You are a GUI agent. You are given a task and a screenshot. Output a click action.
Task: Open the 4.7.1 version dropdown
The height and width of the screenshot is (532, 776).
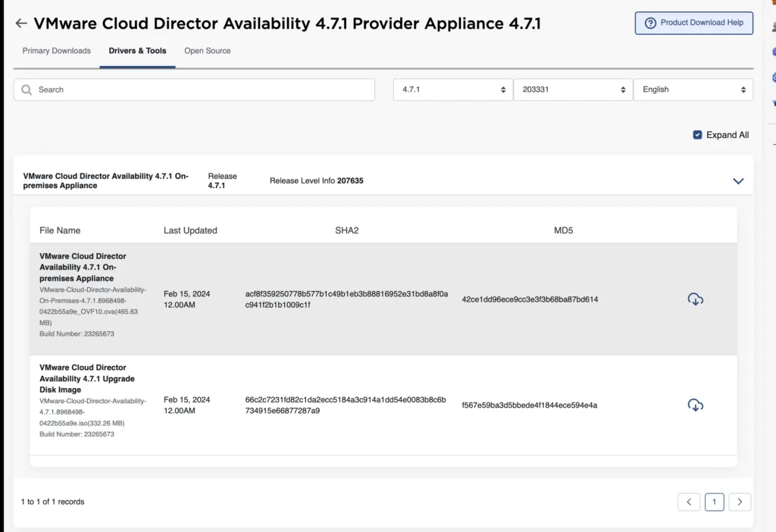[x=453, y=89]
